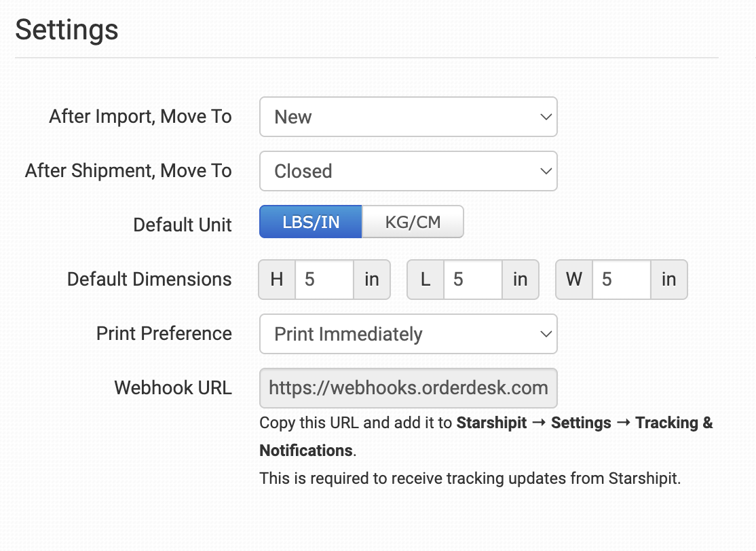Image resolution: width=756 pixels, height=551 pixels.
Task: Click the Height dimension input field
Action: point(324,280)
